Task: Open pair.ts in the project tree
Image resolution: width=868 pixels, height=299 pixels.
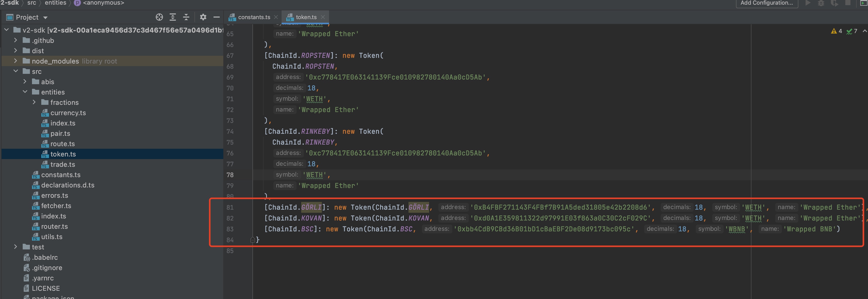Action: 60,134
